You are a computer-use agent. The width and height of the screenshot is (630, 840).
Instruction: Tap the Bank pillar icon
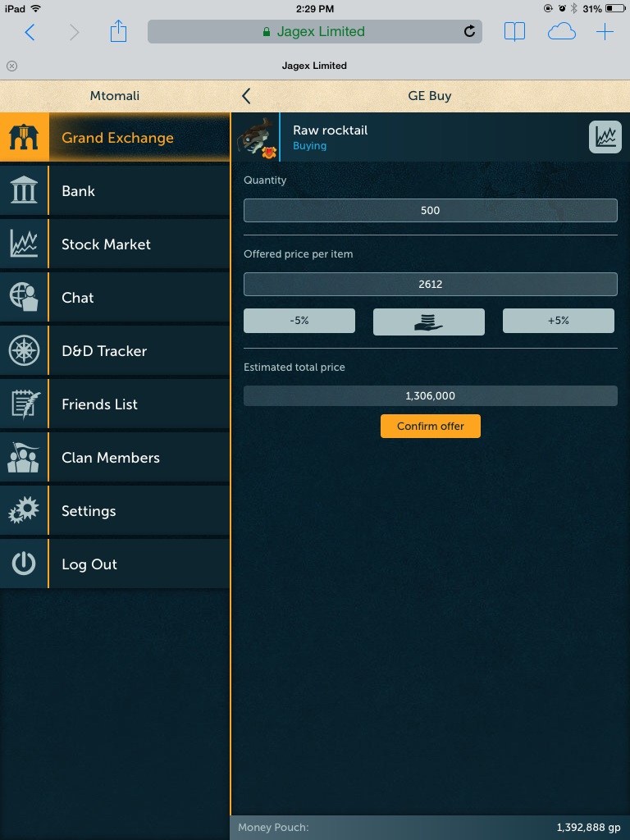[24, 191]
